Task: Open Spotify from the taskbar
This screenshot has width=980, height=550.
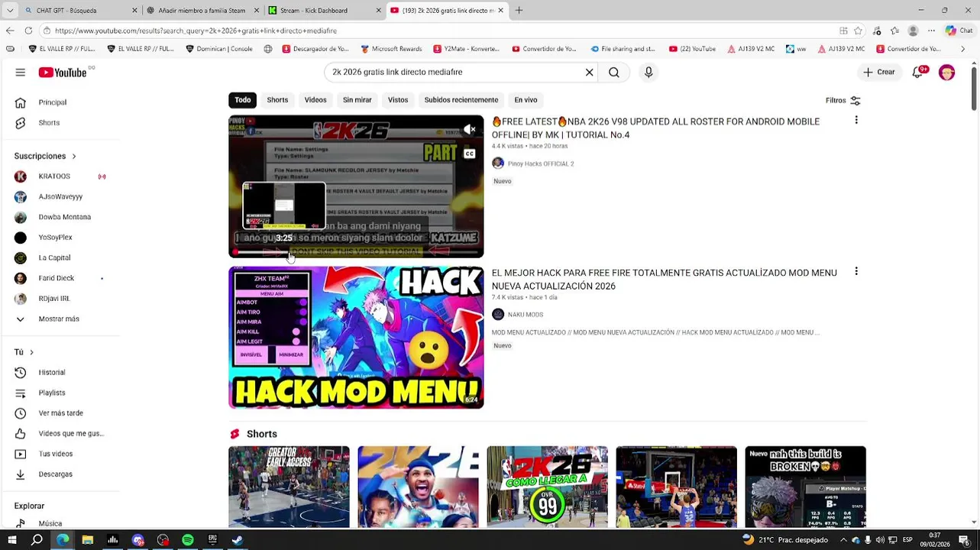Action: (188, 540)
